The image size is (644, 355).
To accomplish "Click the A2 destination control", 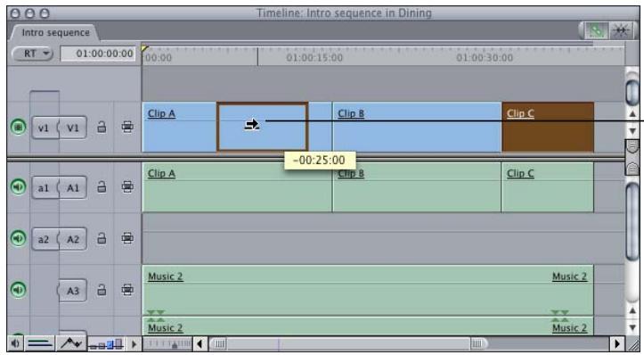I will [73, 239].
